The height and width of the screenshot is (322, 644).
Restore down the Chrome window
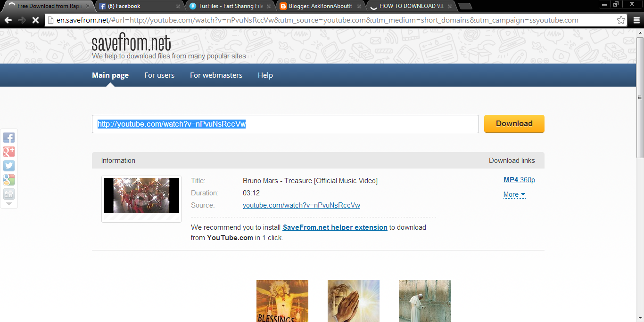[x=616, y=4]
